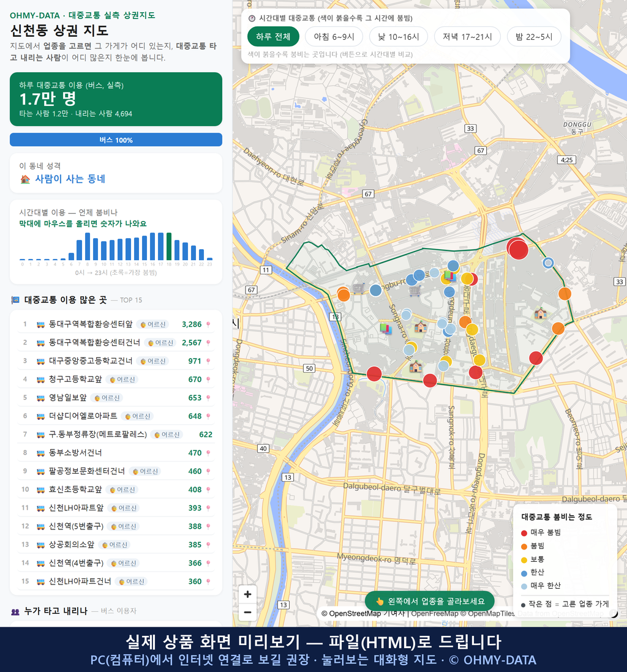
Task: Zoom in with the plus button
Action: pos(247,594)
